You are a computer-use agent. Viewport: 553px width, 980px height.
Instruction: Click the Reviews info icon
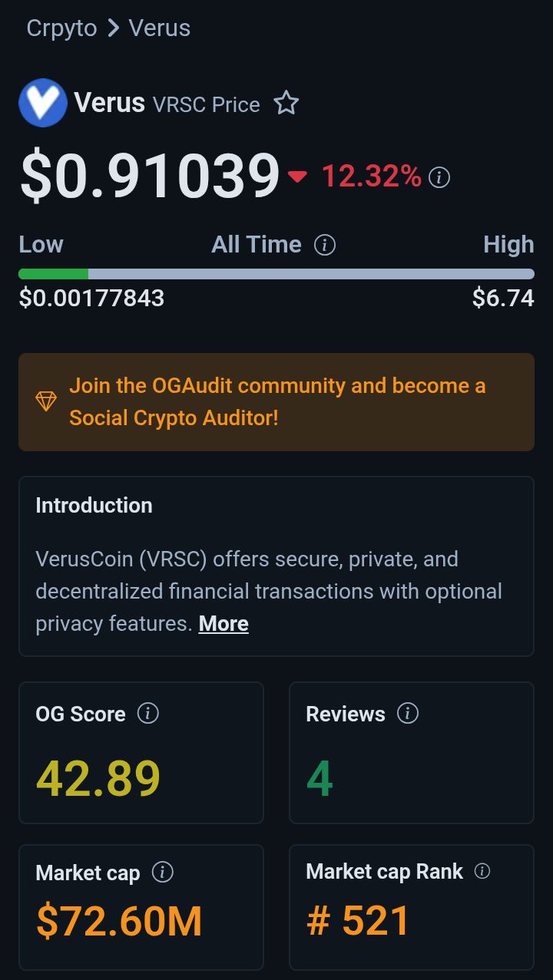click(x=407, y=713)
